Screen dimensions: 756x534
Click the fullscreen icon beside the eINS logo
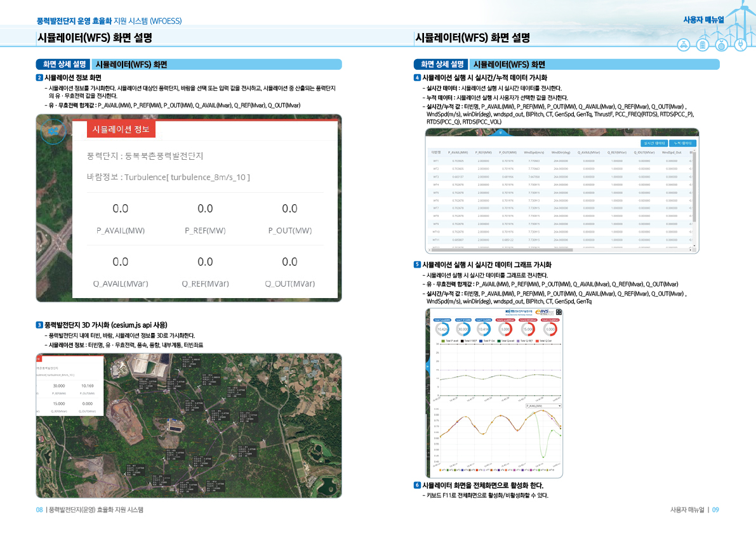pos(559,312)
